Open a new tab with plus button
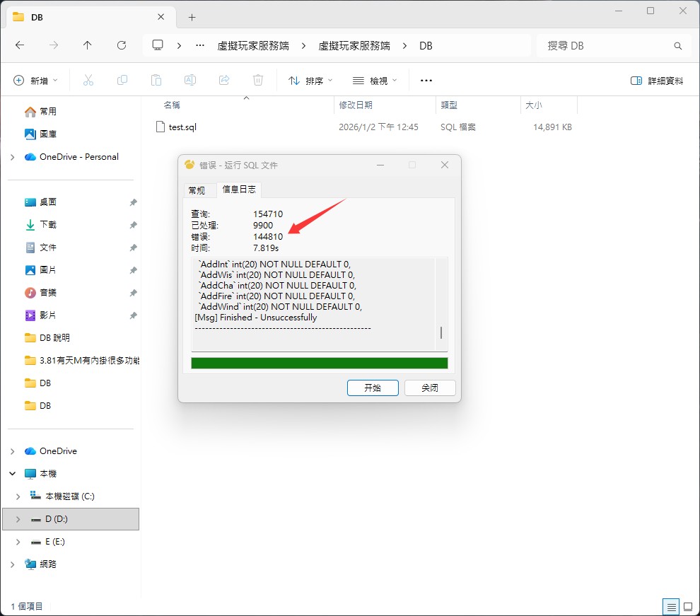700x616 pixels. (192, 18)
